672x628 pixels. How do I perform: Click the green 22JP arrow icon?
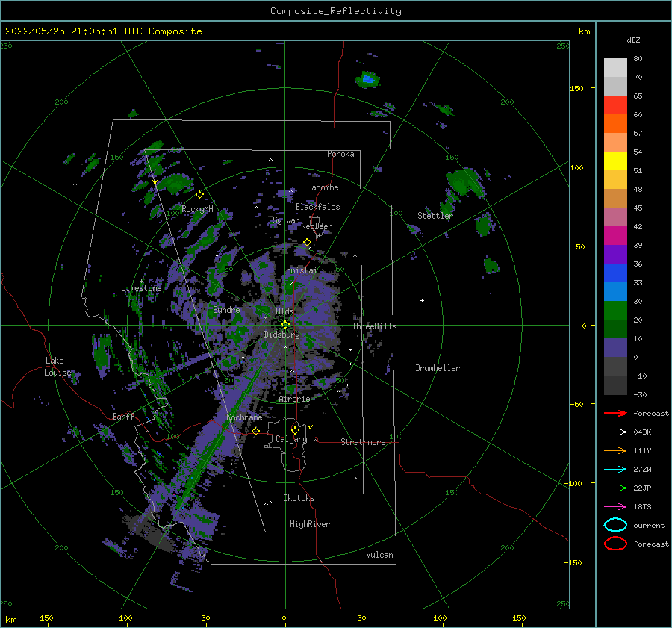(615, 488)
